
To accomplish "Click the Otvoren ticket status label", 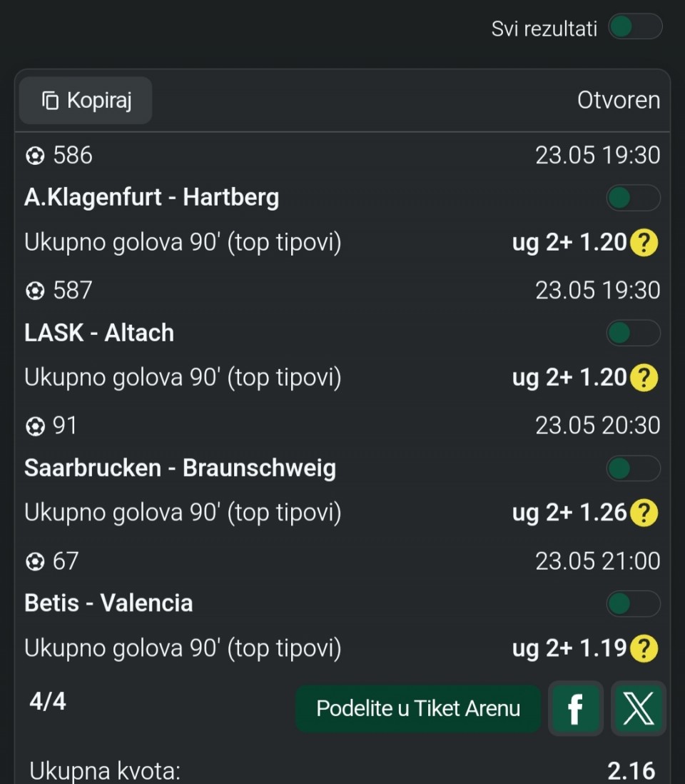I will click(x=619, y=101).
